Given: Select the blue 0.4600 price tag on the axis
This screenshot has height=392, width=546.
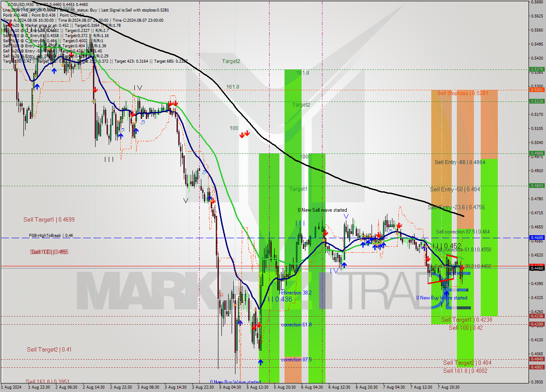Looking at the screenshot, I should pyautogui.click(x=536, y=238).
